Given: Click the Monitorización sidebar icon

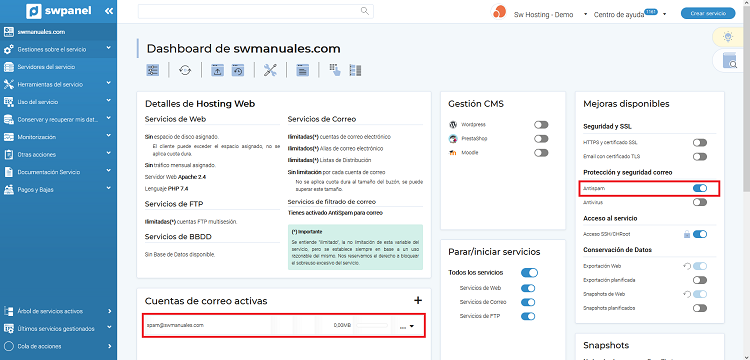Looking at the screenshot, I should pos(9,137).
